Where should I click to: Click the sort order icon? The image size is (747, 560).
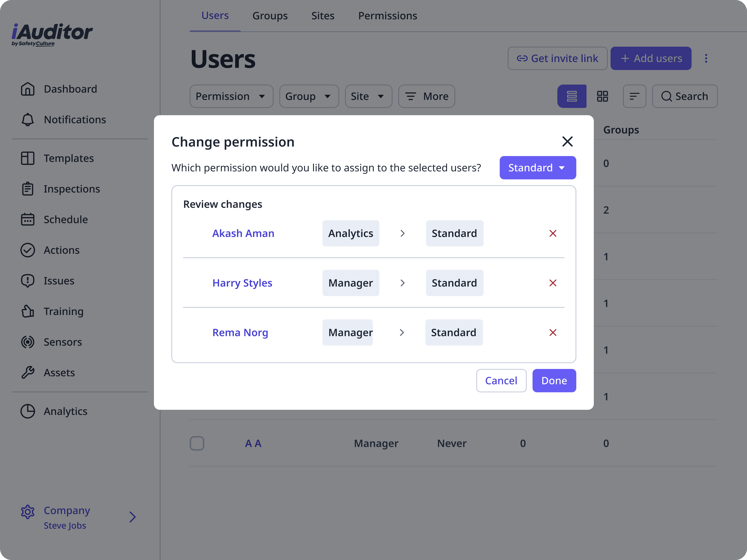634,97
